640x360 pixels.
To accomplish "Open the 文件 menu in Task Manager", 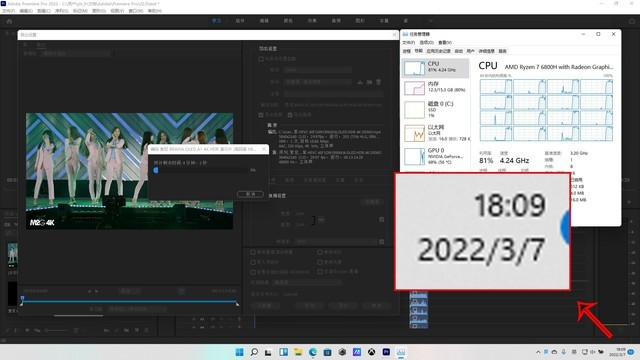I will [408, 42].
